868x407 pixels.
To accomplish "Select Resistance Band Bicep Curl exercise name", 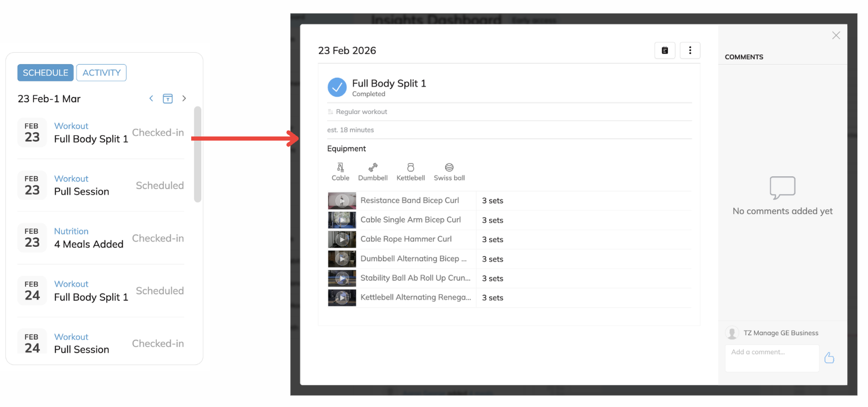I will click(x=410, y=201).
